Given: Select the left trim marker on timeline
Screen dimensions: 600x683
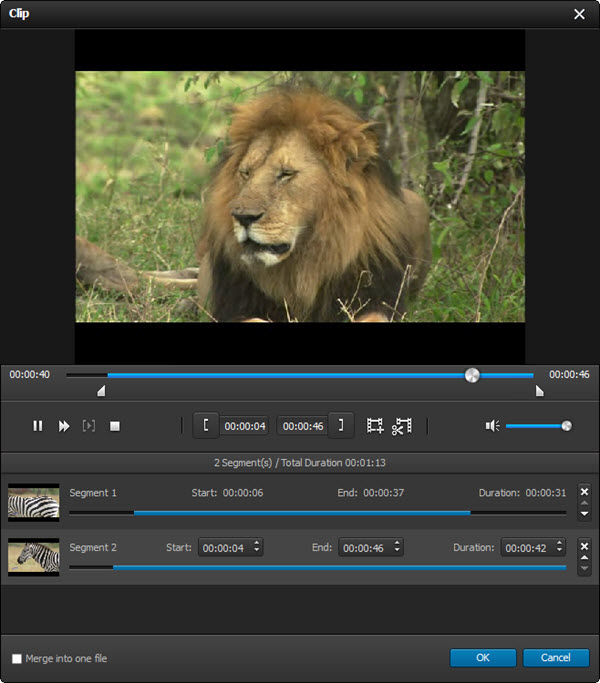Looking at the screenshot, I should [x=101, y=391].
